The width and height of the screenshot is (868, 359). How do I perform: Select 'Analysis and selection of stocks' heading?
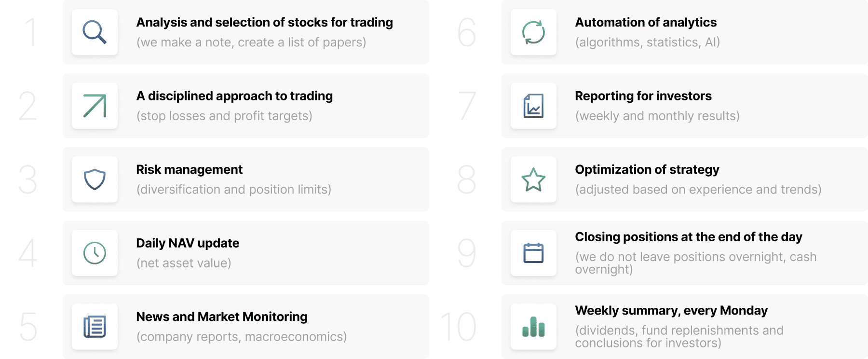[264, 23]
